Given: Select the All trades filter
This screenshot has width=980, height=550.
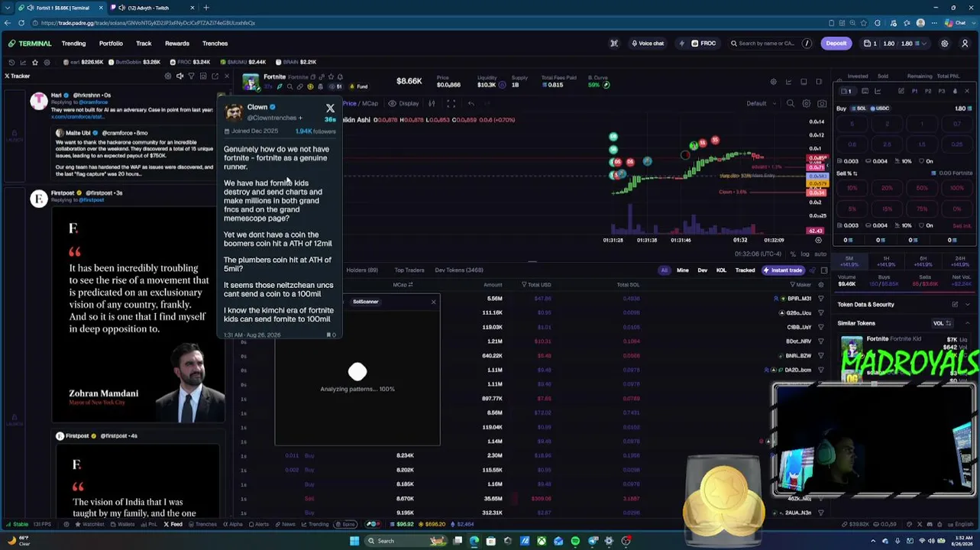Looking at the screenshot, I should coord(664,270).
